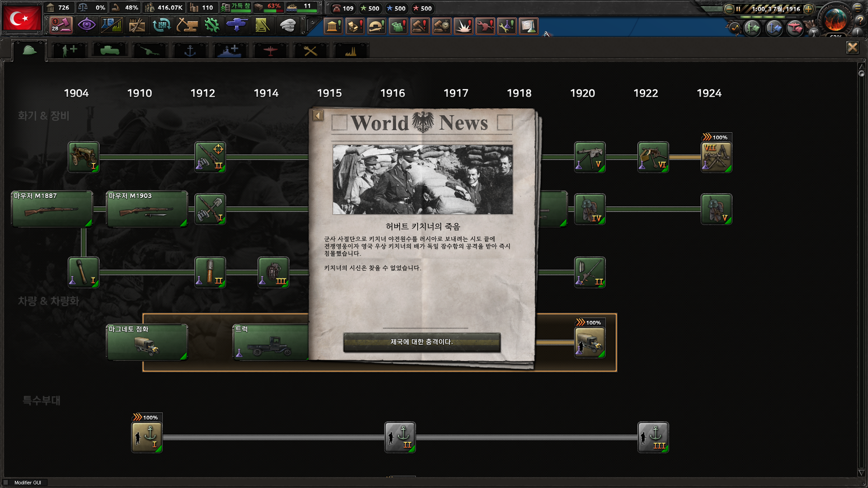Screen dimensions: 868x488
Task: Select the 마우저 M1887 rifle technology
Action: pyautogui.click(x=52, y=209)
